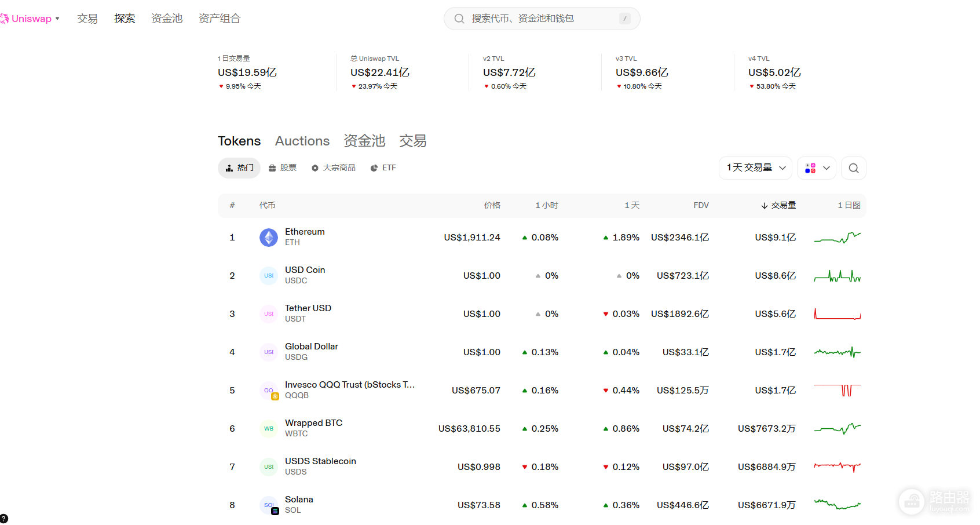The image size is (980, 525).
Task: Open the USD Coin token name
Action: [305, 270]
